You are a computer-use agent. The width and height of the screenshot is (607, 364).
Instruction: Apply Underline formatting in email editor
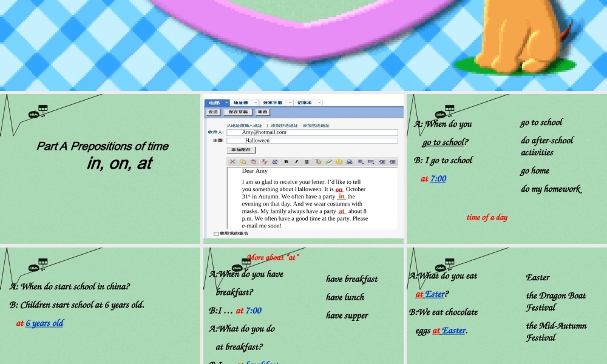pos(307,162)
